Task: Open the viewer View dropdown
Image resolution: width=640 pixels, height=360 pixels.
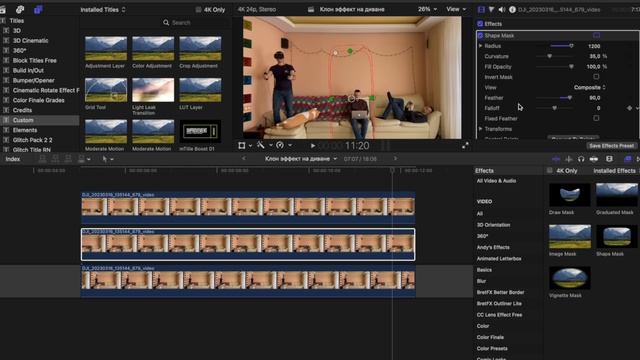Action: [456, 9]
